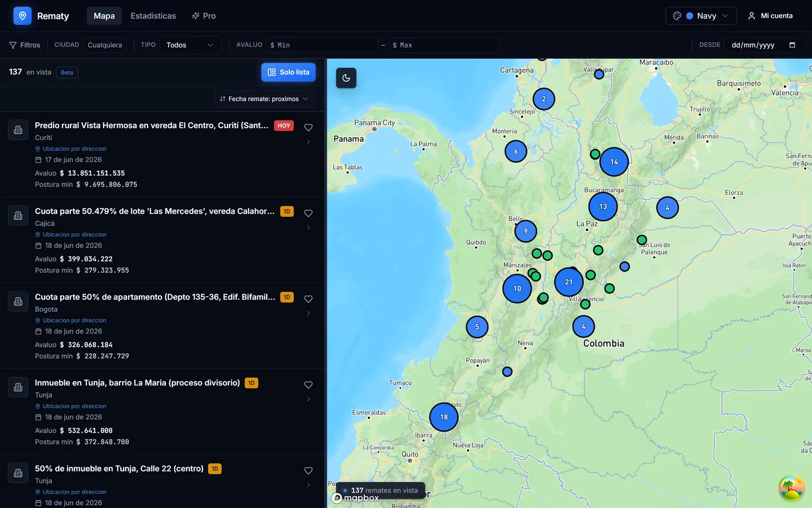Click the map cluster of 14
This screenshot has height=508, width=812.
pyautogui.click(x=614, y=162)
